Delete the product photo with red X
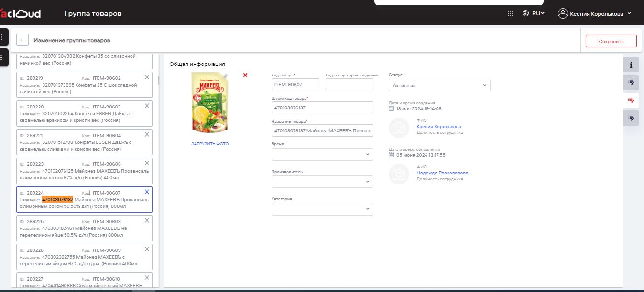 (245, 75)
